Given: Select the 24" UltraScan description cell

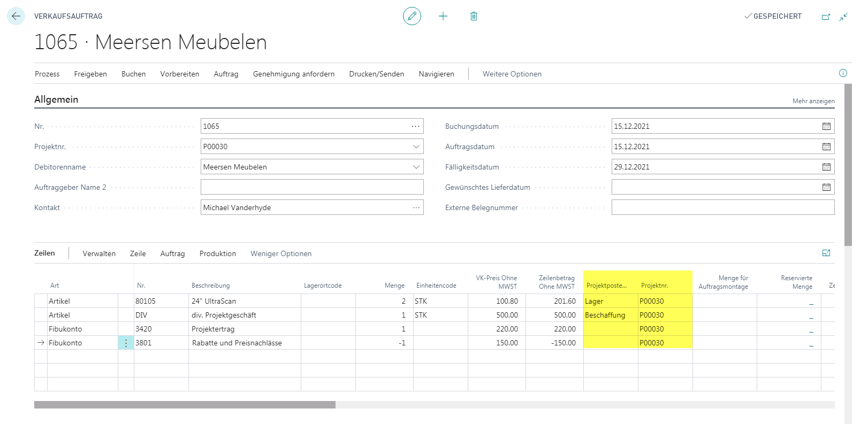Looking at the screenshot, I should (245, 301).
